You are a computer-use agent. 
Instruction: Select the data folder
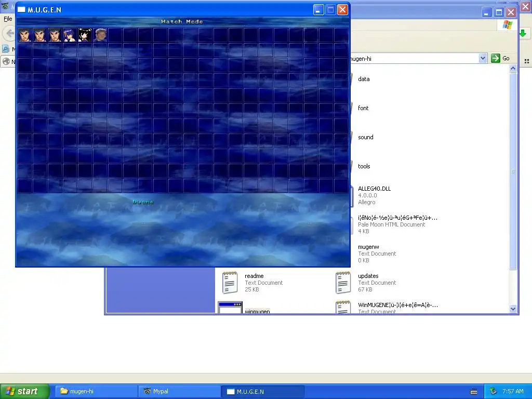tap(364, 79)
